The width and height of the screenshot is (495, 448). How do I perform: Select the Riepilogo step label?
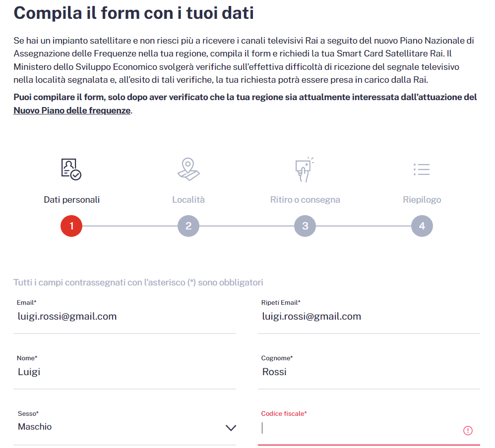pos(422,200)
